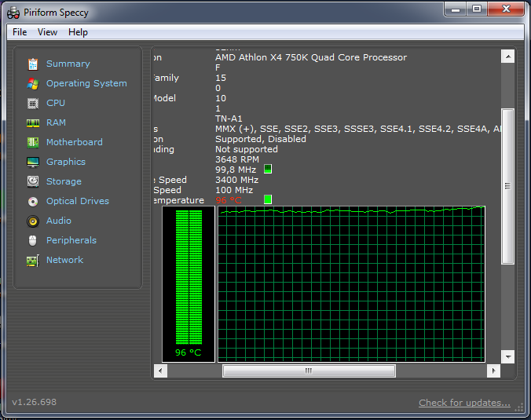
Task: Open the File menu
Action: 20,32
